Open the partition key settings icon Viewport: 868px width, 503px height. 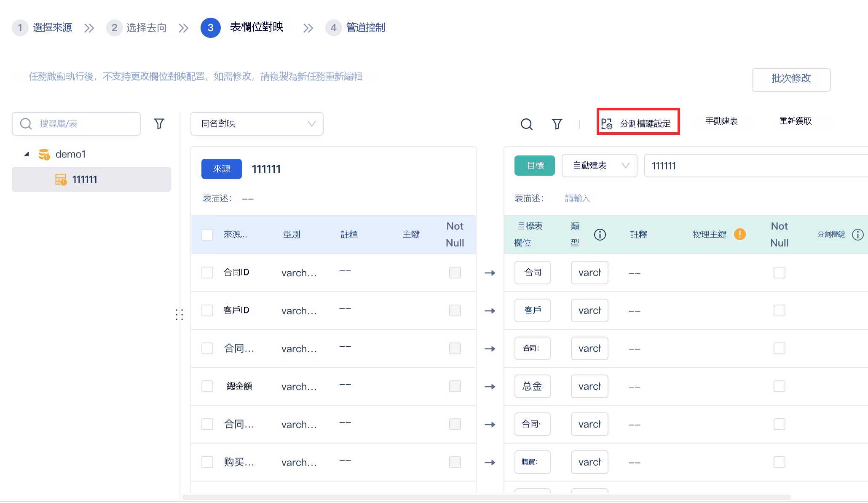(606, 123)
